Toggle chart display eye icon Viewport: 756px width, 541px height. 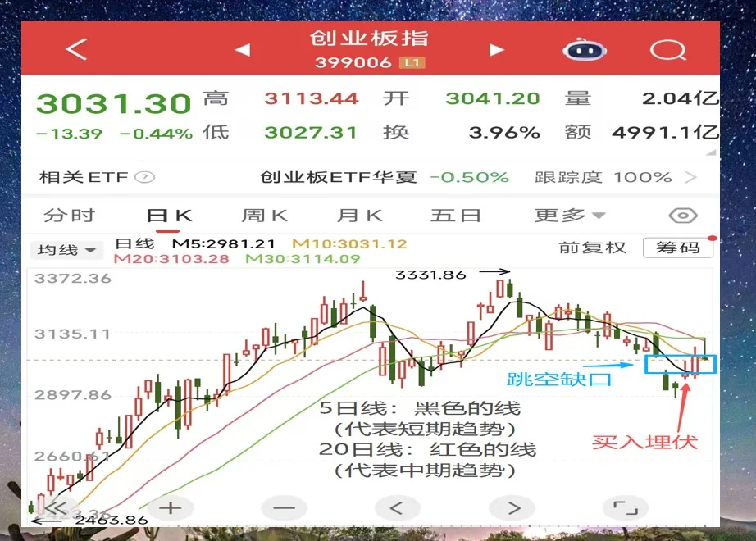683,216
